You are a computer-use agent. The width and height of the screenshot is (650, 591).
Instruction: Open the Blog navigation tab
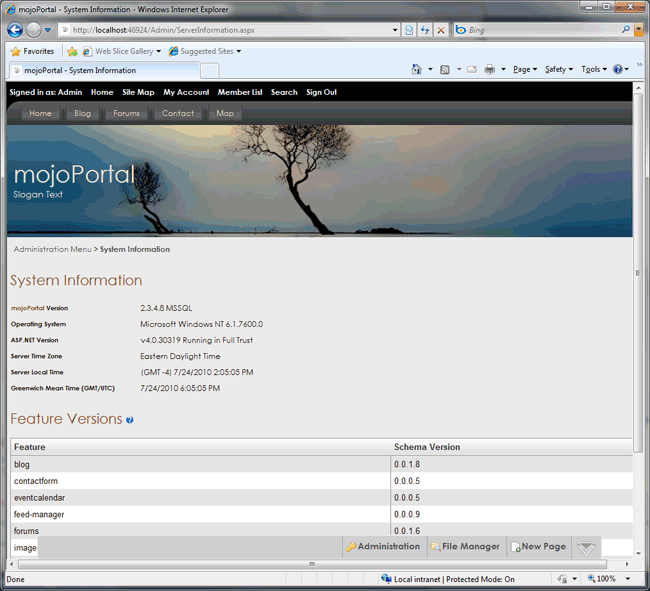click(82, 113)
